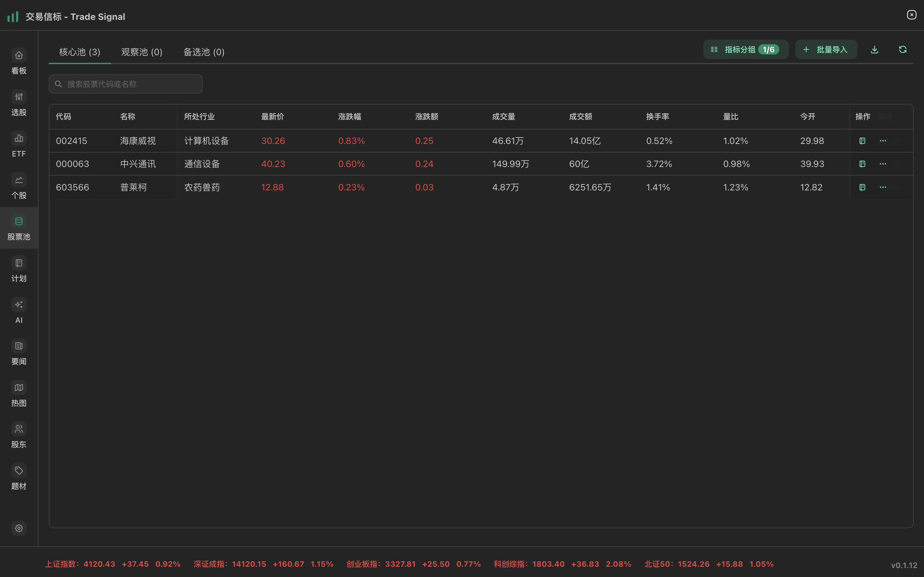
Task: Open the 热图 heatmap sidebar icon
Action: pos(19,388)
